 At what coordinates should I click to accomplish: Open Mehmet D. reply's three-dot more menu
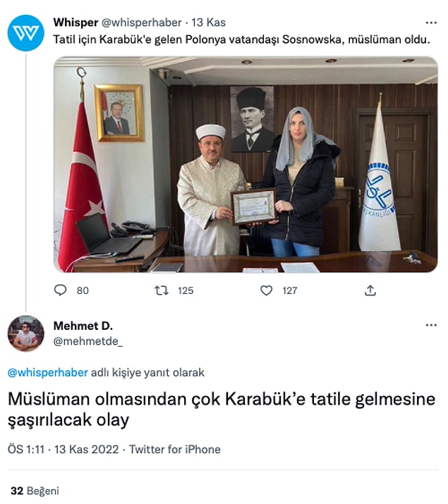[x=431, y=325]
